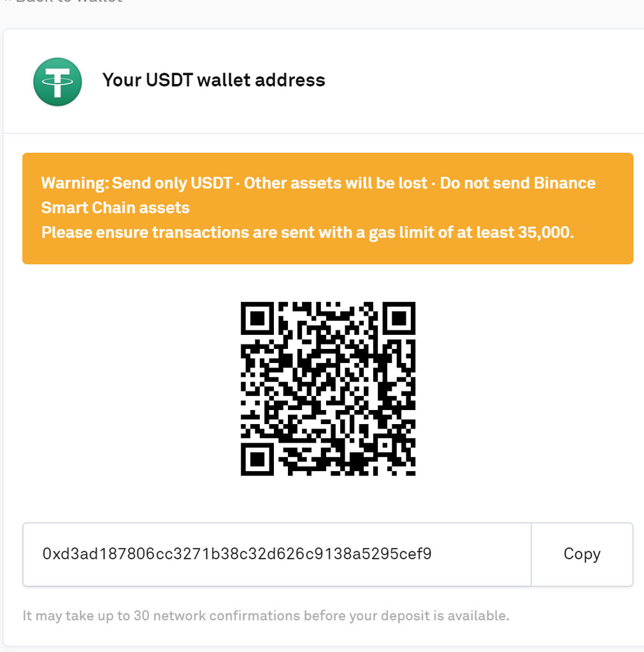
Task: Click the center of the QR code
Action: [328, 389]
